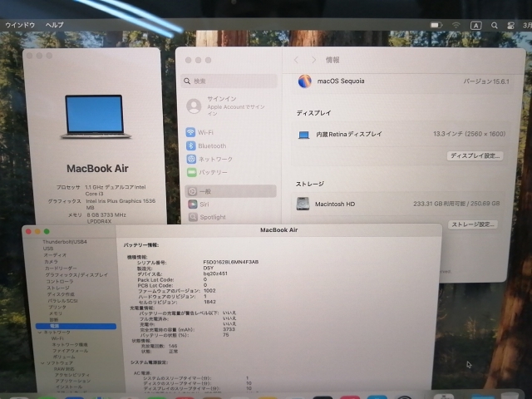Select コントローラ in System Information sidebar
The image size is (532, 399).
point(60,281)
